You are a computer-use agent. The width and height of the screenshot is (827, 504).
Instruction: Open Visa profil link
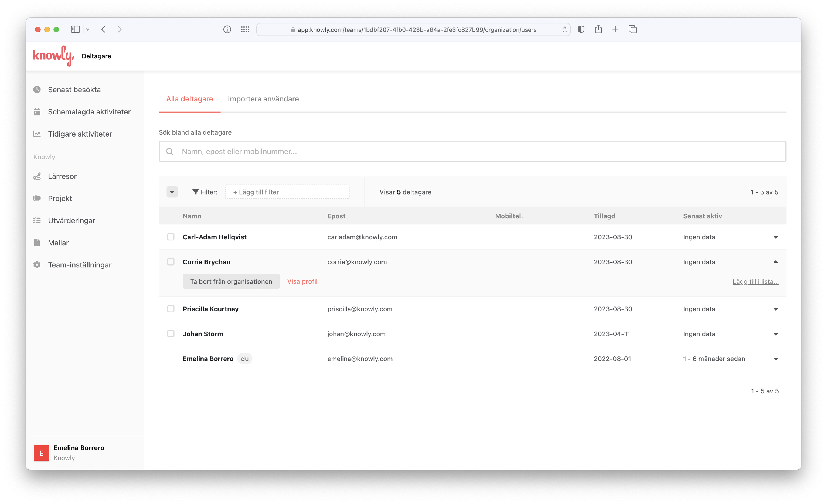pos(302,281)
